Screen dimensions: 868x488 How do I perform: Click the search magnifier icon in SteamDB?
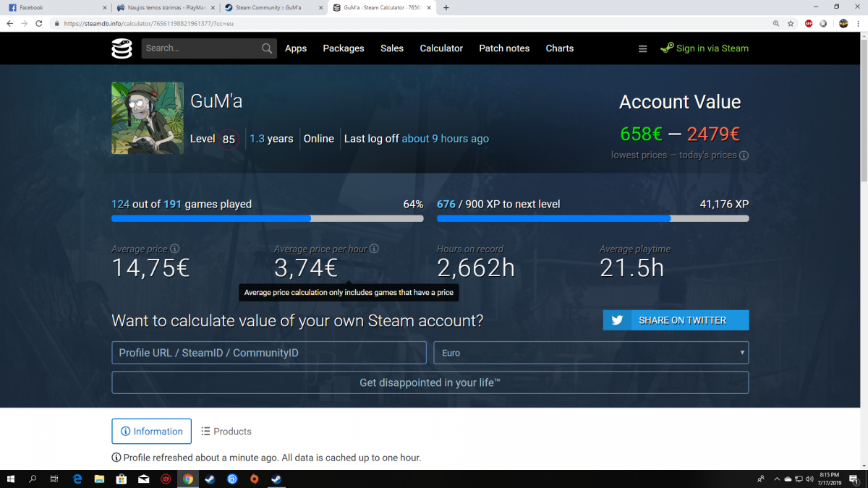click(268, 48)
